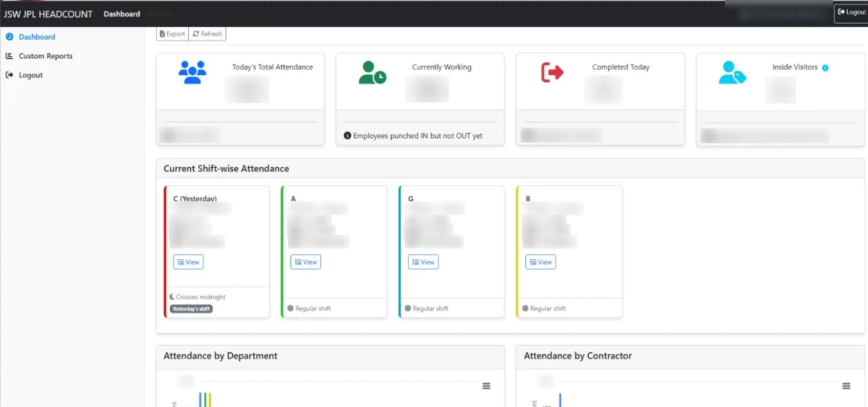868x407 pixels.
Task: Click the Yesterday's shift badge
Action: pyautogui.click(x=191, y=309)
